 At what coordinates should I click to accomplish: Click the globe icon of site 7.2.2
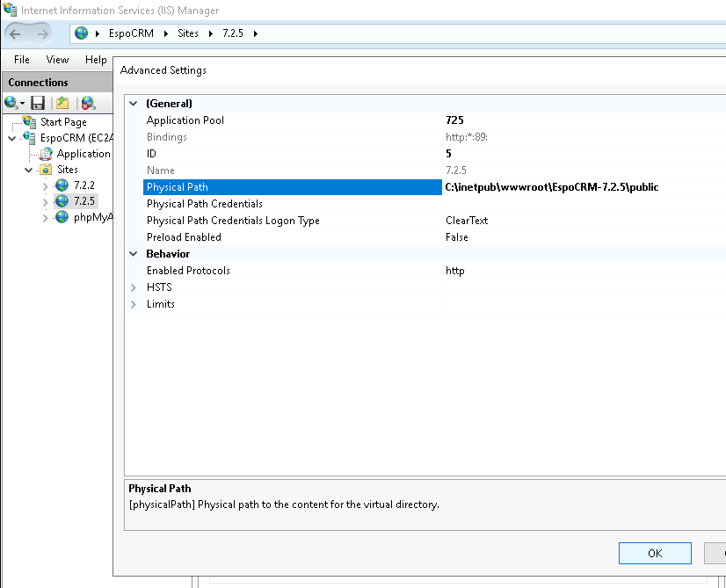point(62,185)
